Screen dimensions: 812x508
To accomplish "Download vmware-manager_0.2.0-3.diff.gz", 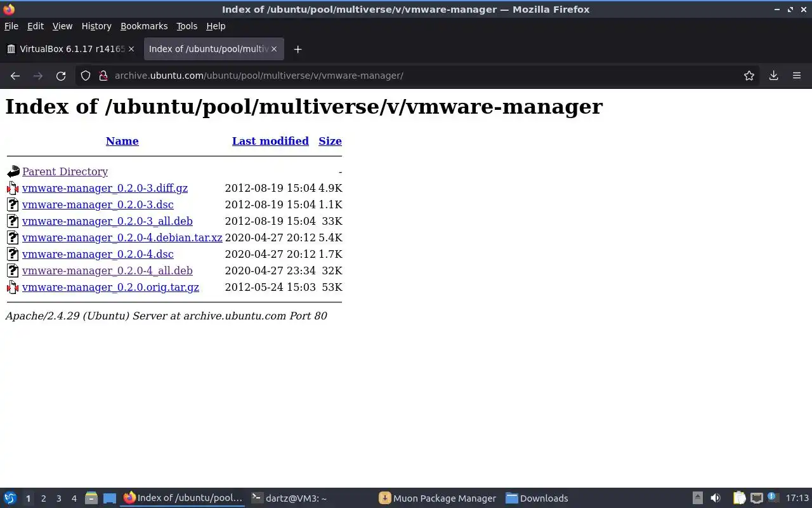I will coord(105,188).
